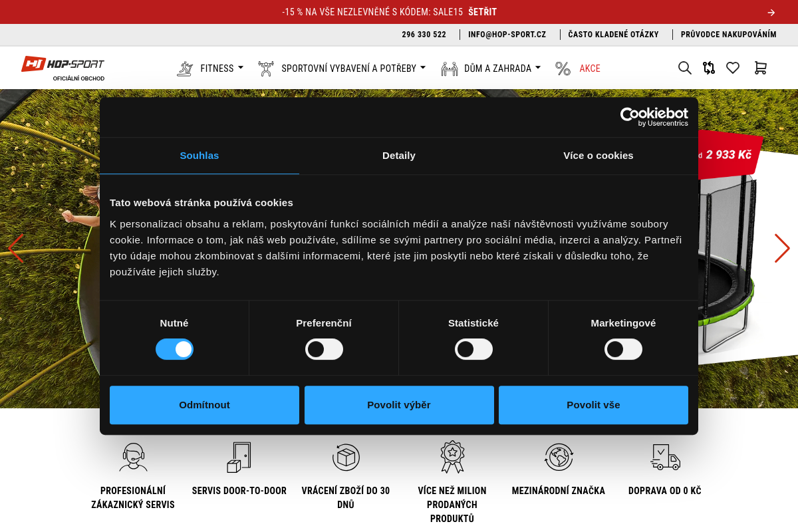This screenshot has width=798, height=532.
Task: Switch to Více o cookies tab
Action: (x=598, y=156)
